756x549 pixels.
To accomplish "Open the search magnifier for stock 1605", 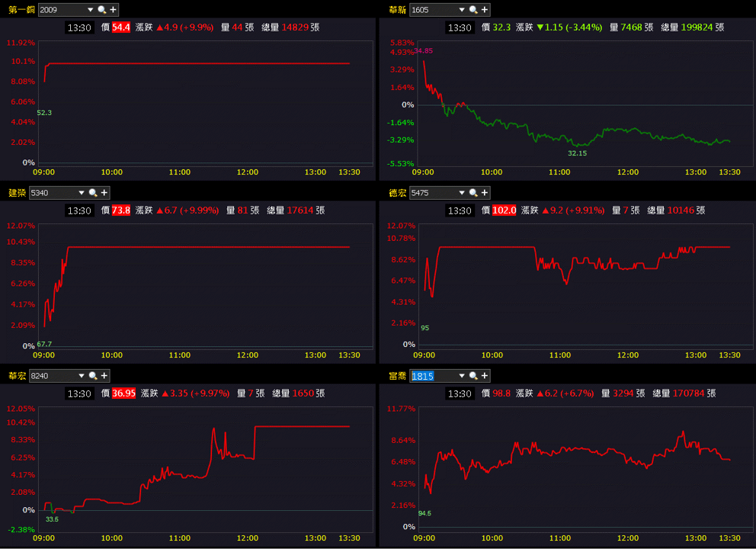I will coord(473,10).
